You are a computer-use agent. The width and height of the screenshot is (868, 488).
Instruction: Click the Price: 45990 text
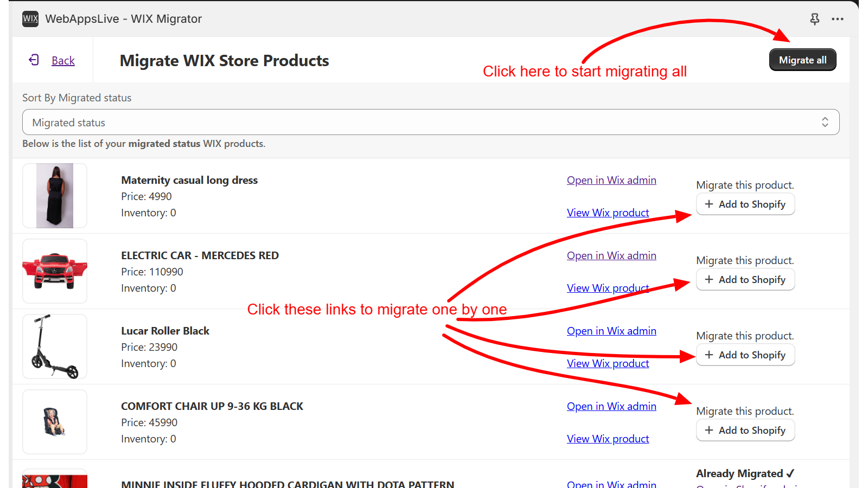[149, 422]
